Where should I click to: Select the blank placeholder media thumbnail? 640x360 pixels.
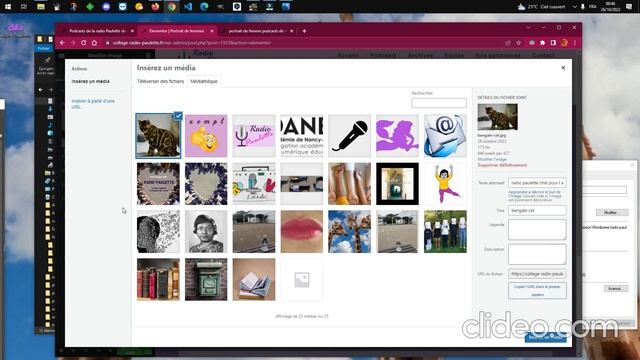click(302, 279)
